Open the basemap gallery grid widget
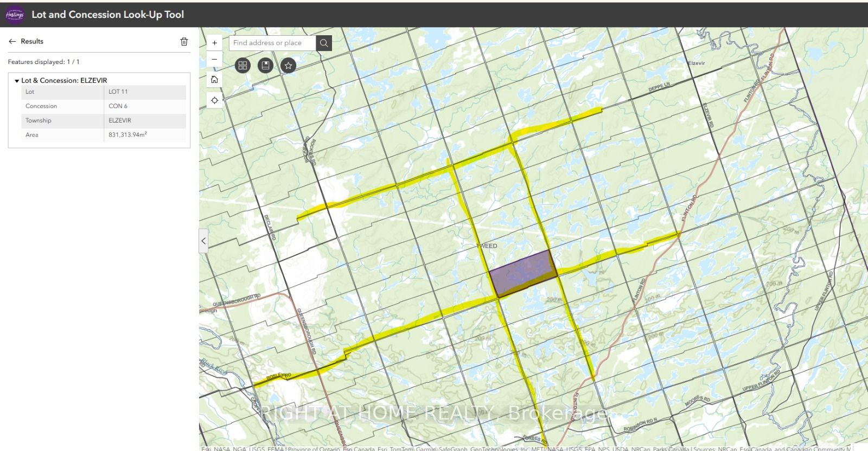The image size is (868, 451). (x=242, y=66)
